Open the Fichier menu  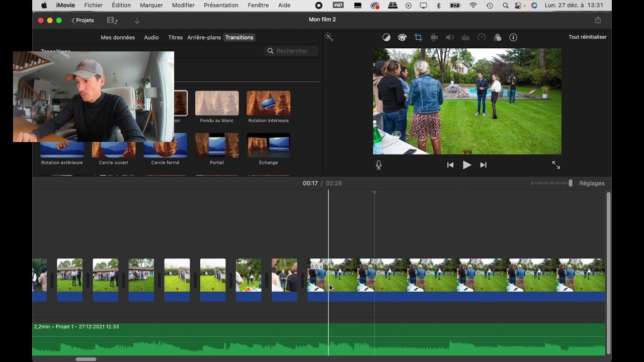click(94, 6)
